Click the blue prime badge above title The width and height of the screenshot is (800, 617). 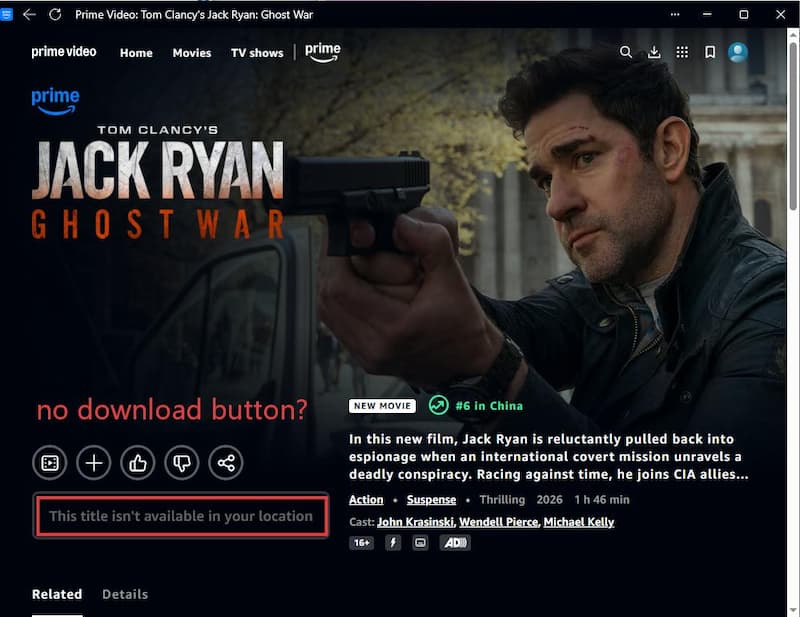click(56, 101)
